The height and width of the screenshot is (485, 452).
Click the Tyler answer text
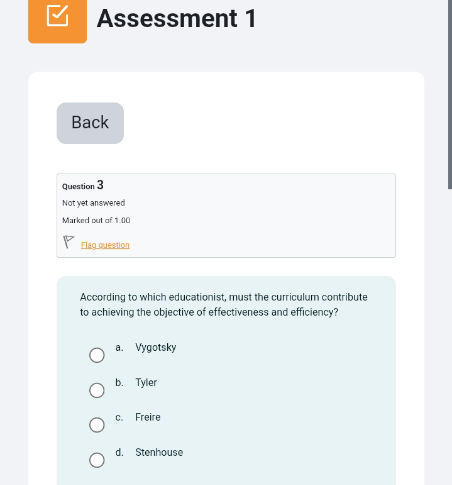click(146, 383)
